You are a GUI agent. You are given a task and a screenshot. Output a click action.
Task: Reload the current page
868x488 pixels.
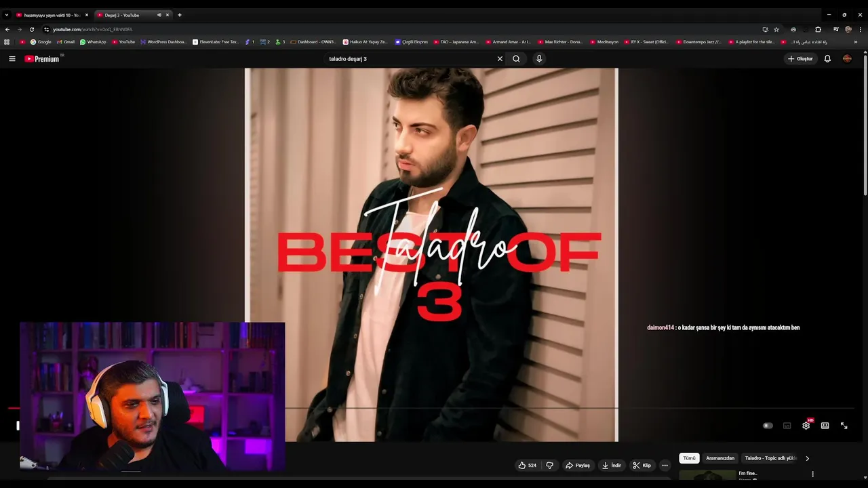tap(31, 29)
